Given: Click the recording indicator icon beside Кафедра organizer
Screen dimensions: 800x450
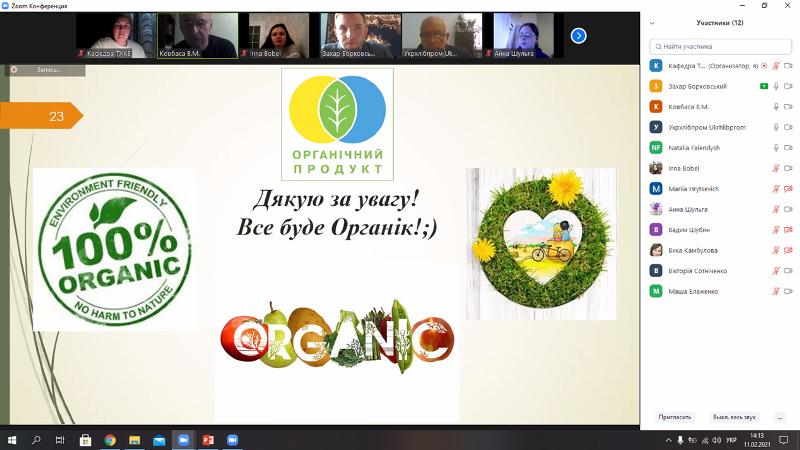Looking at the screenshot, I should (764, 66).
